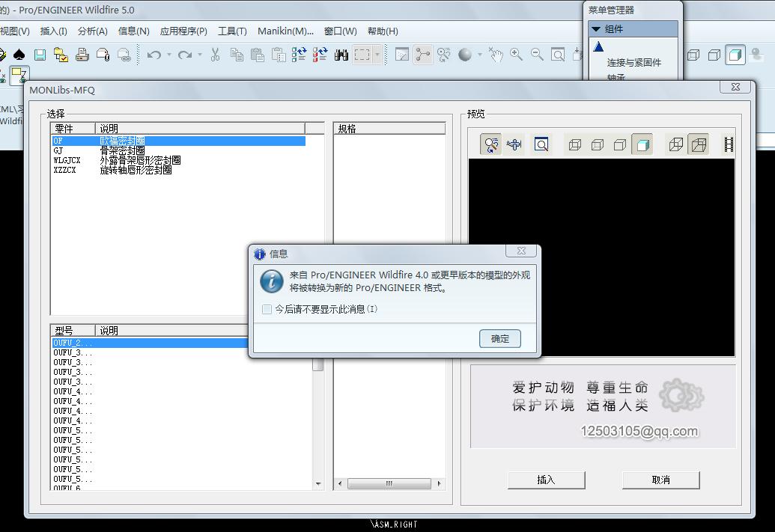Image resolution: width=775 pixels, height=532 pixels.
Task: Select the WLGJCX 外露骨架唇形密封圈 row
Action: pyautogui.click(x=178, y=161)
